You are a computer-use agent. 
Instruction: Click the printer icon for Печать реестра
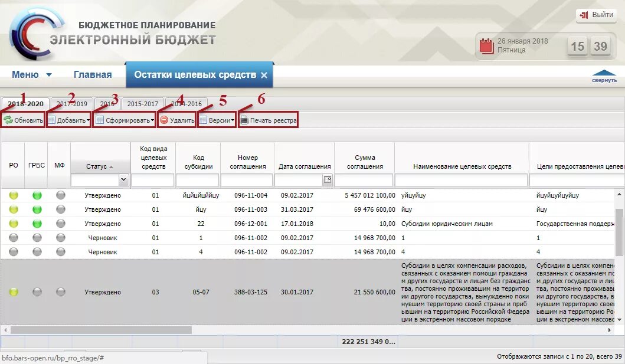244,120
